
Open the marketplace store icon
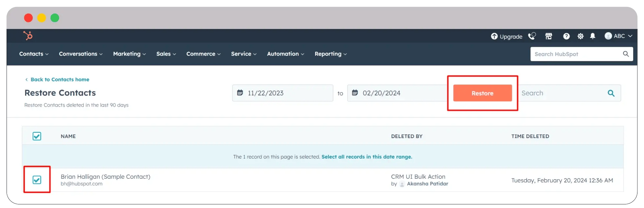[549, 36]
